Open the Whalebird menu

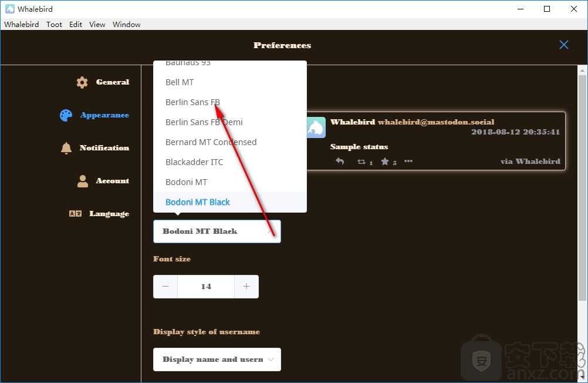coord(21,25)
